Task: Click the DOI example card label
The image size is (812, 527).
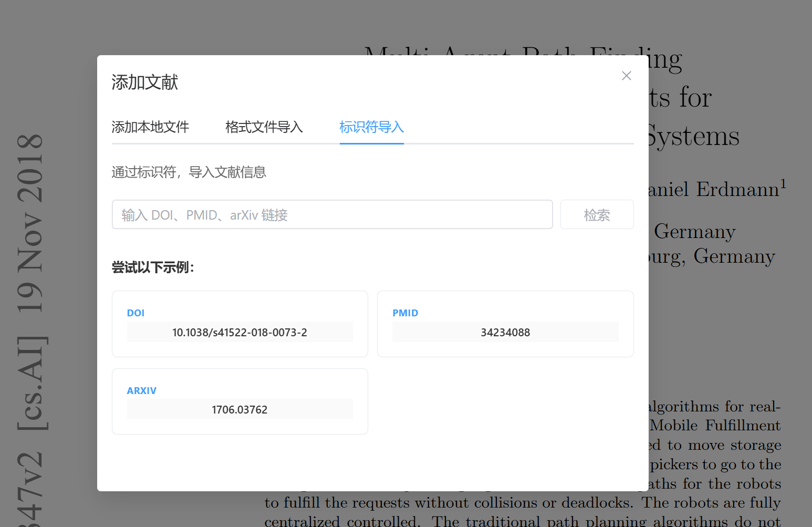Action: [136, 313]
